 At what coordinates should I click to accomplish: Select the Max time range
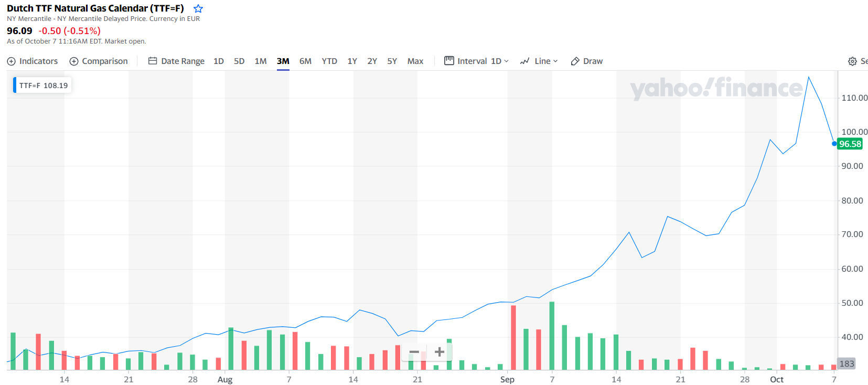pos(415,61)
